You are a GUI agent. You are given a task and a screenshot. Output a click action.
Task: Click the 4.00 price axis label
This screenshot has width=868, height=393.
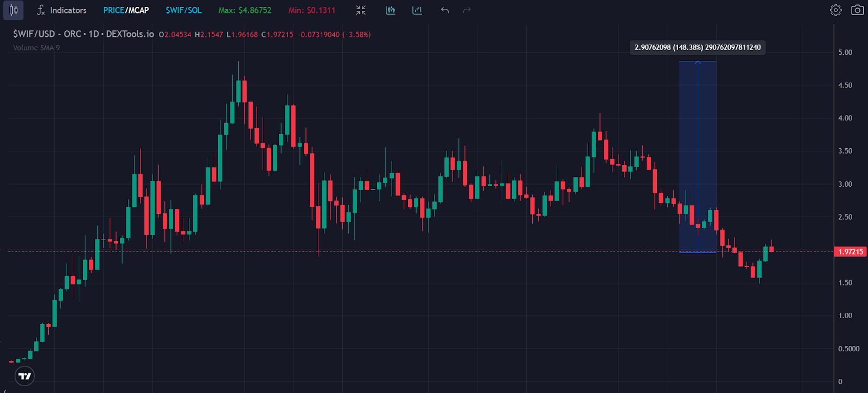click(x=845, y=118)
